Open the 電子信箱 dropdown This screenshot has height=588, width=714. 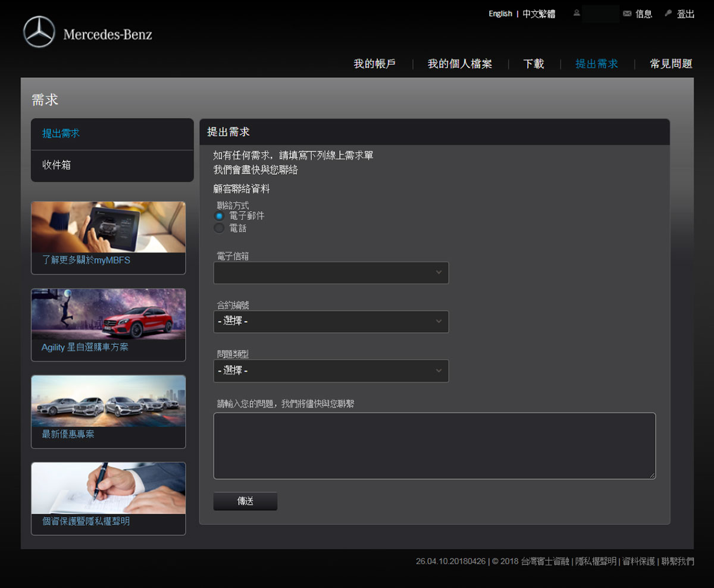pyautogui.click(x=331, y=273)
